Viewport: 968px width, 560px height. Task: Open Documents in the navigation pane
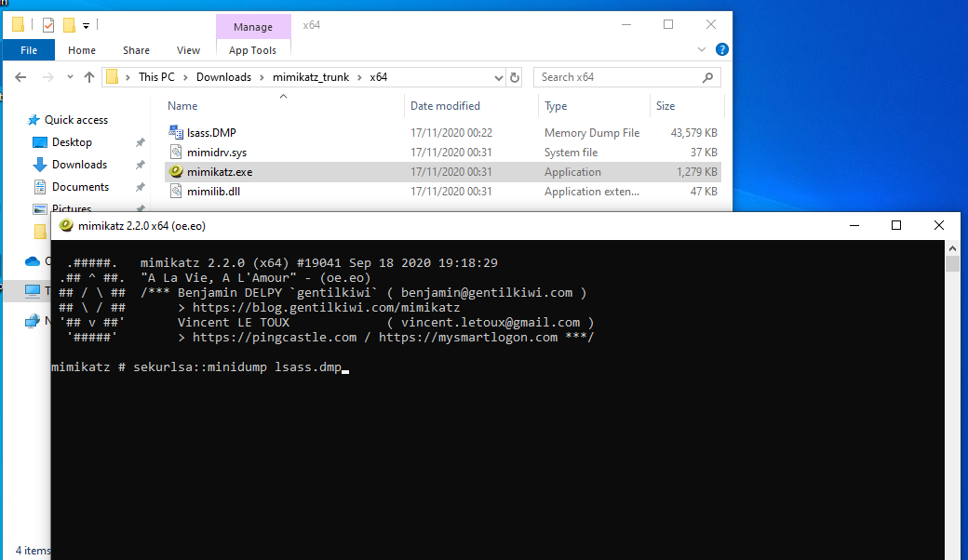pos(80,187)
